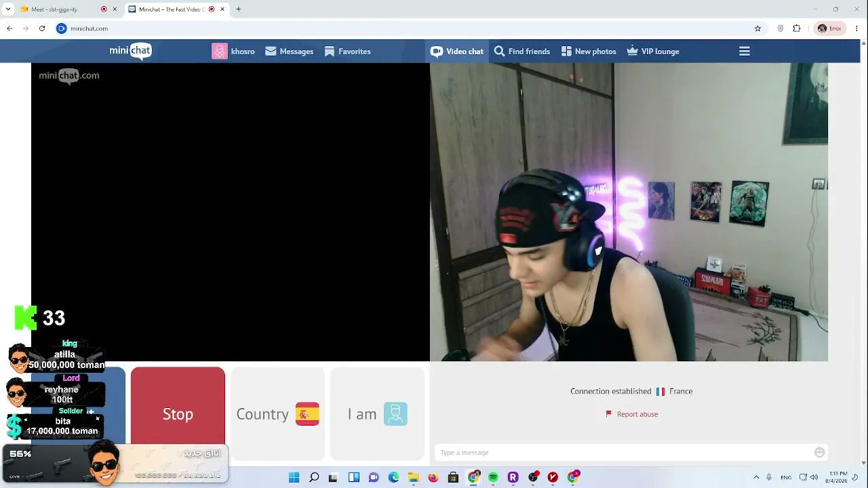Open the browser Extensions puzzle menu
The width and height of the screenshot is (868, 488).
(x=797, y=28)
